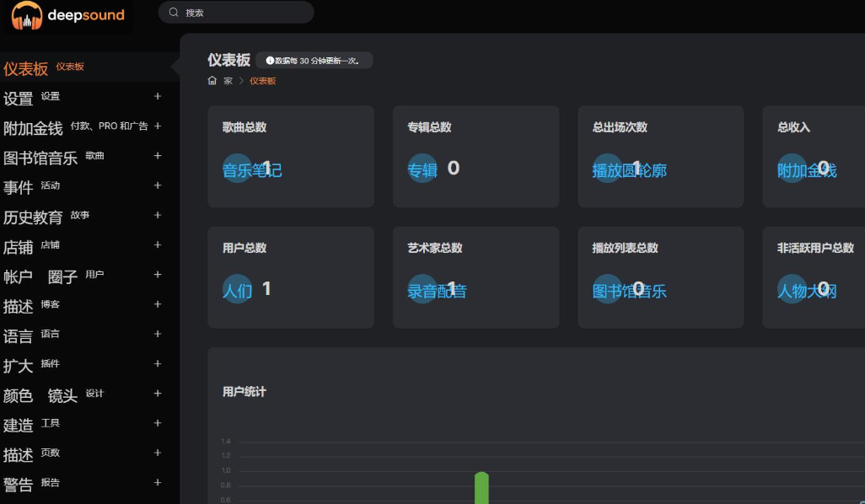Screen dimensions: 865x504
Task: Expand the 用户 users plus icon
Action: click(157, 275)
